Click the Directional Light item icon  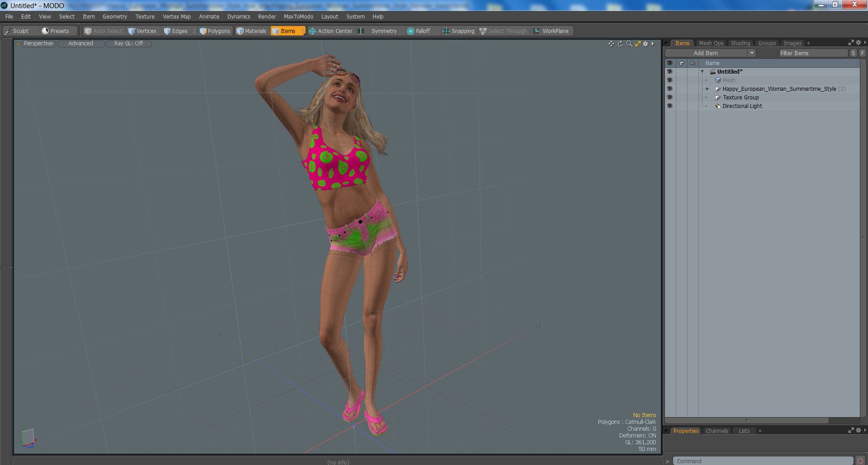[x=718, y=106]
